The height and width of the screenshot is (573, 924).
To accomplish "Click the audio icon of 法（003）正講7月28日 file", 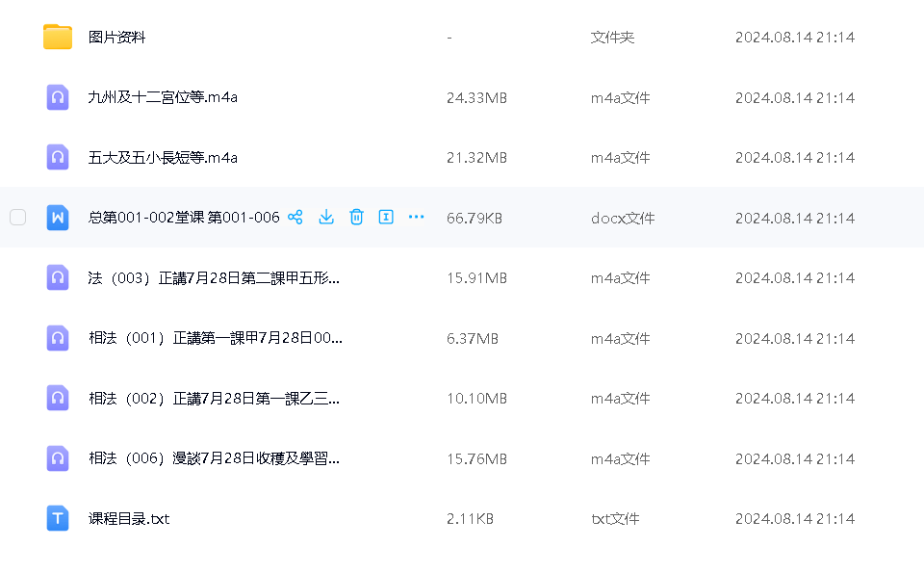I will point(57,277).
